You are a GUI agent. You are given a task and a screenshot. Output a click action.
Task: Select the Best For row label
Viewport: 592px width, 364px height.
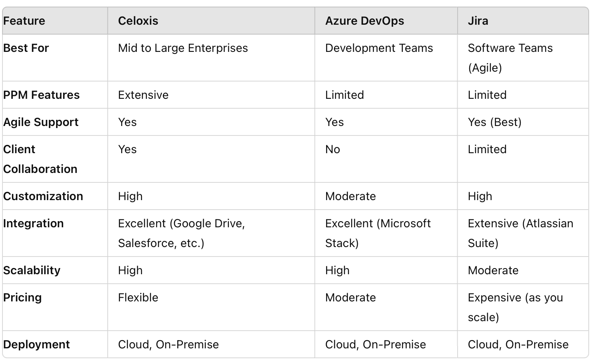(26, 48)
